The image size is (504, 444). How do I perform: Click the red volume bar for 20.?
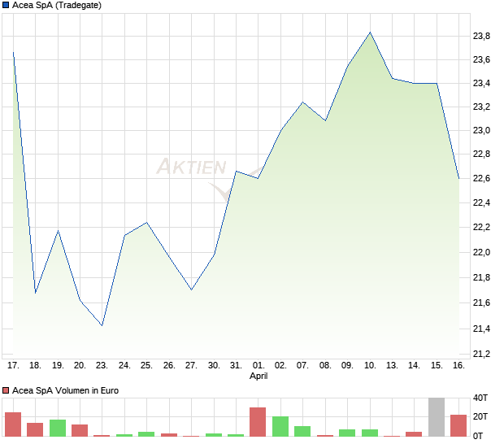coord(80,430)
